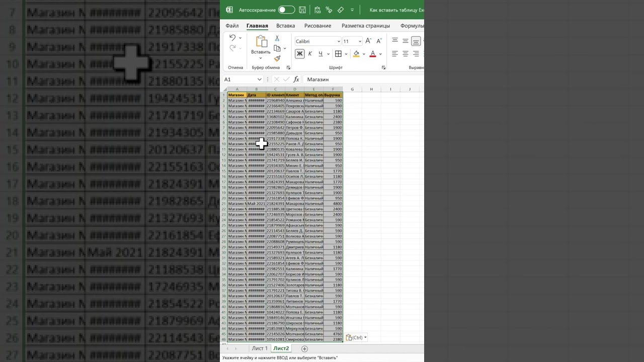The width and height of the screenshot is (644, 362).
Task: Click the Redo arrow icon
Action: (x=232, y=48)
